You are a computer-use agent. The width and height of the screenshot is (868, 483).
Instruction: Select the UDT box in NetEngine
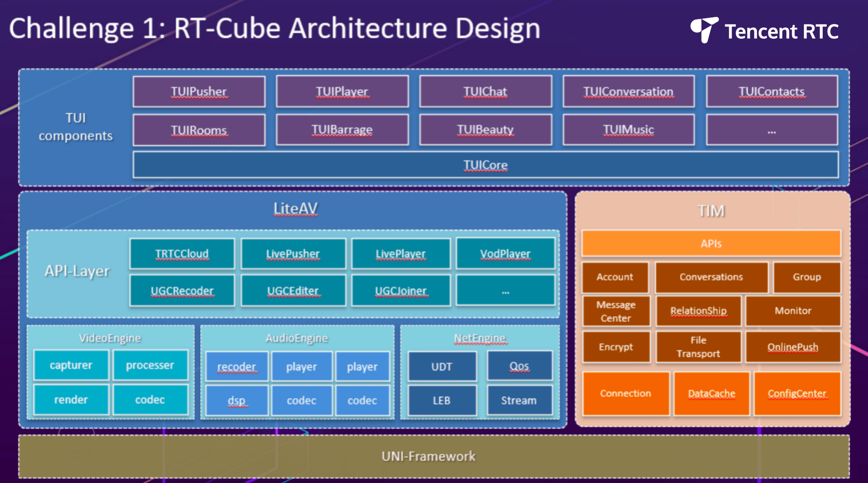click(442, 367)
